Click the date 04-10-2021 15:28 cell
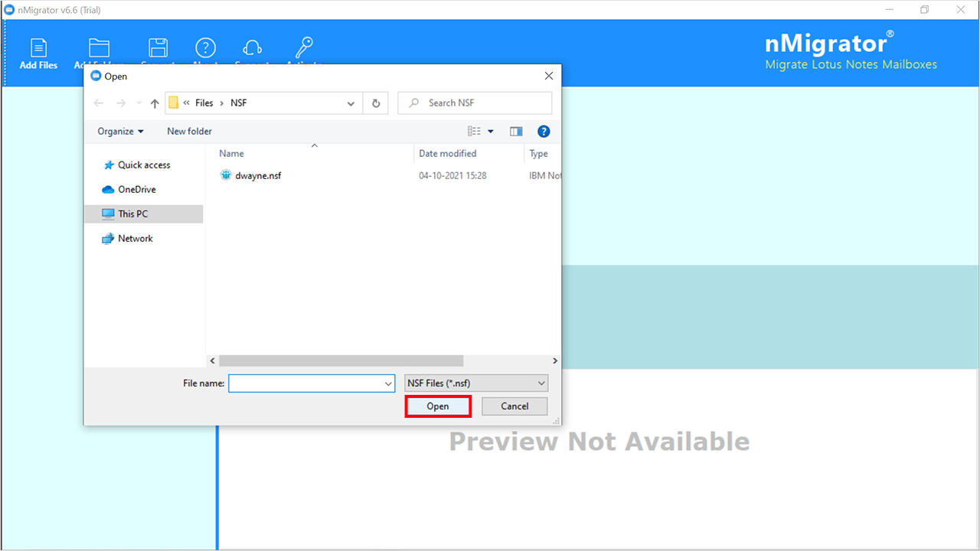The width and height of the screenshot is (980, 551). pyautogui.click(x=452, y=175)
